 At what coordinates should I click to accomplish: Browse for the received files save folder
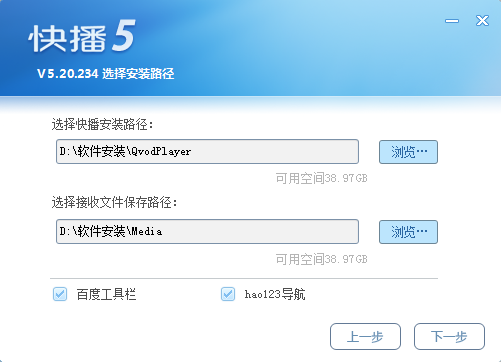pyautogui.click(x=408, y=232)
